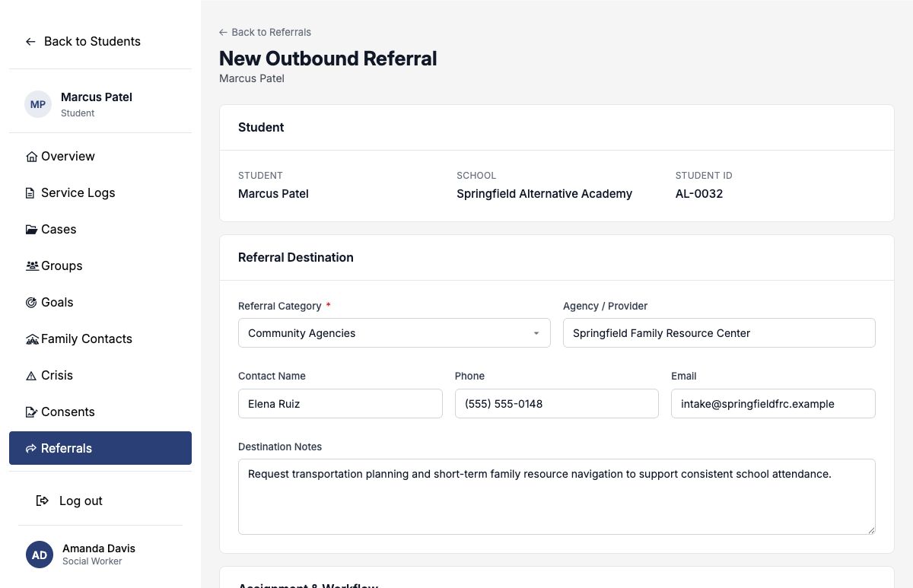913x588 pixels.
Task: Click the student ID AL-0032
Action: (x=699, y=194)
